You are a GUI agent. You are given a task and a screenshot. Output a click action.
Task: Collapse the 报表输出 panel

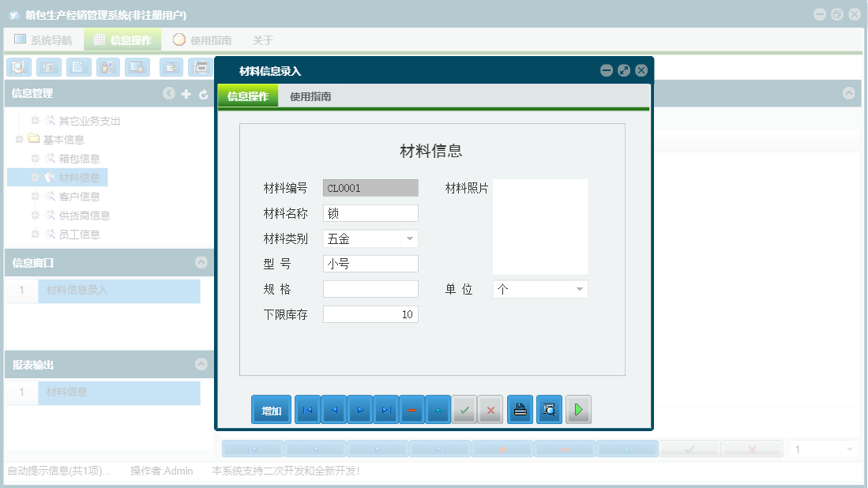[x=200, y=364]
